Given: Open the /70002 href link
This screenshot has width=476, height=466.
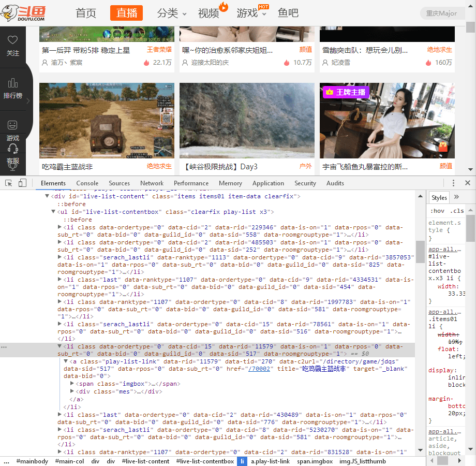Looking at the screenshot, I should pos(259,369).
